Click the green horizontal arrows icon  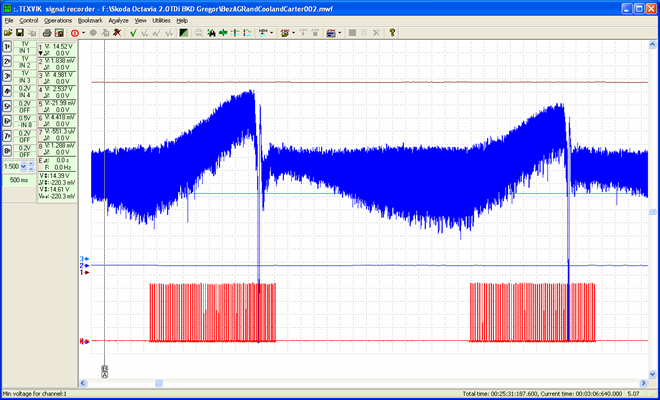click(223, 33)
